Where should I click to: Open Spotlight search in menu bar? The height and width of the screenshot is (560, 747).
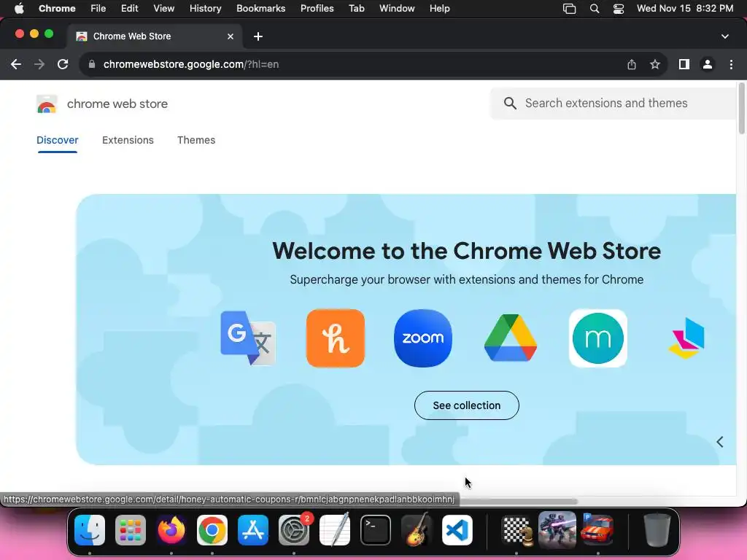click(594, 9)
